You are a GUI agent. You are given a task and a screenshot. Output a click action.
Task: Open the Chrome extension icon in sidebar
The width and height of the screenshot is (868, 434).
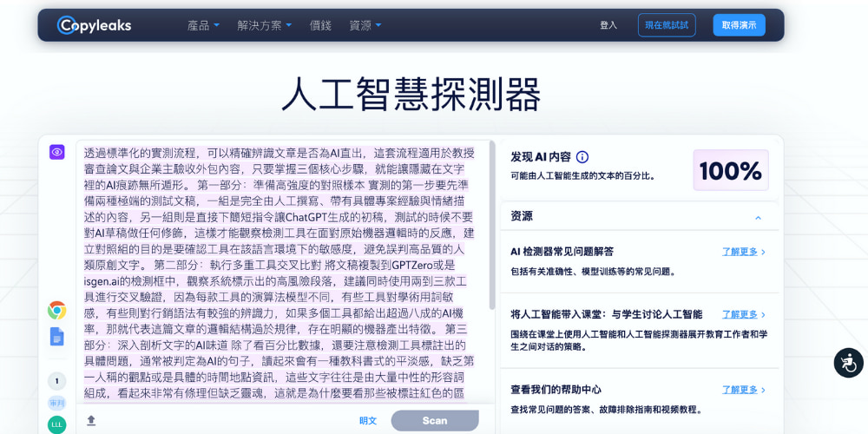tap(57, 311)
